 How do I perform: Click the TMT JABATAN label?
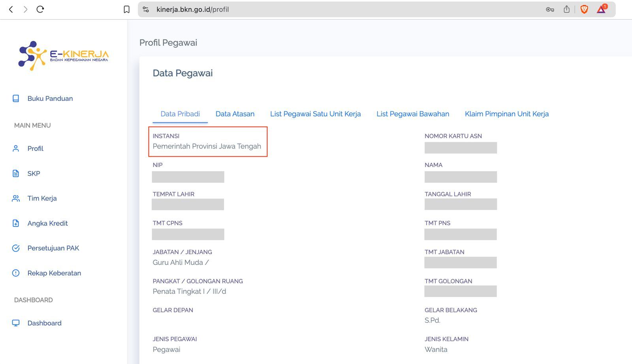coord(444,252)
